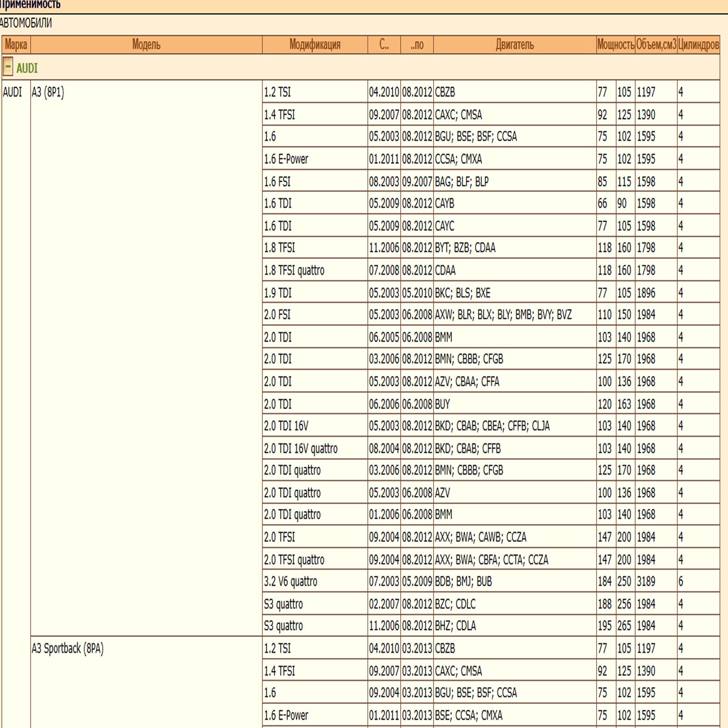Select the A3 Sportback (8PA) model cell

[x=67, y=648]
